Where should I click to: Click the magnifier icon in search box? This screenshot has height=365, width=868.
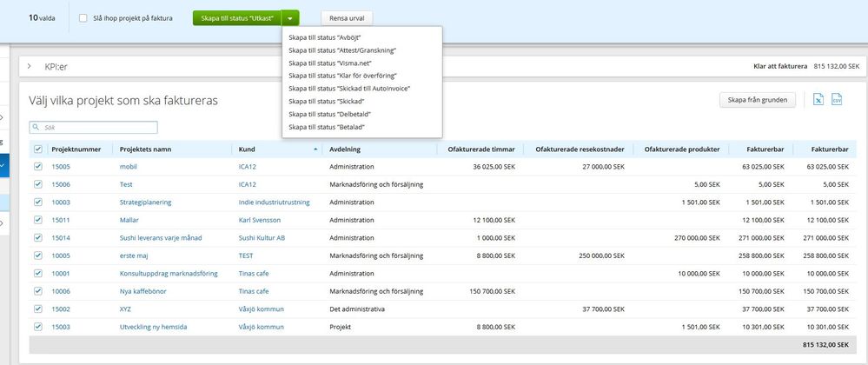tap(37, 127)
